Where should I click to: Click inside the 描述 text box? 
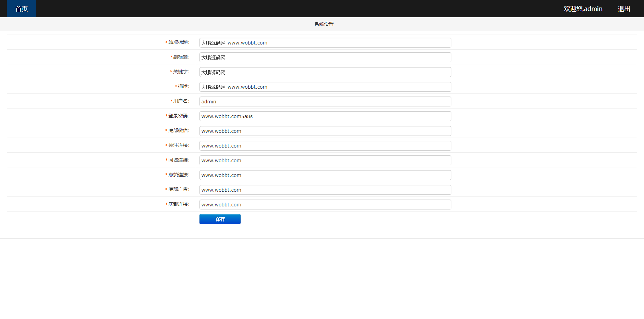(x=325, y=87)
